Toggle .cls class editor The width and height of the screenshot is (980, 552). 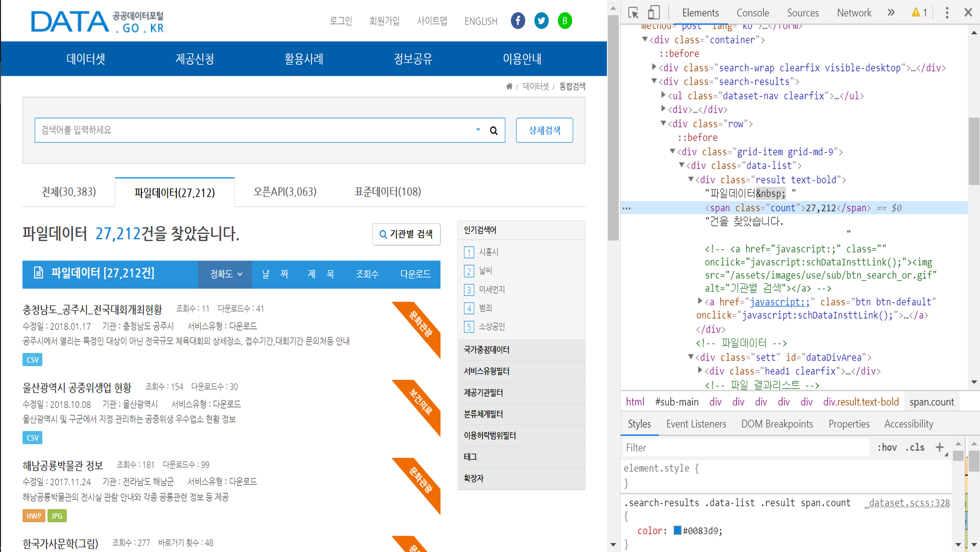915,447
